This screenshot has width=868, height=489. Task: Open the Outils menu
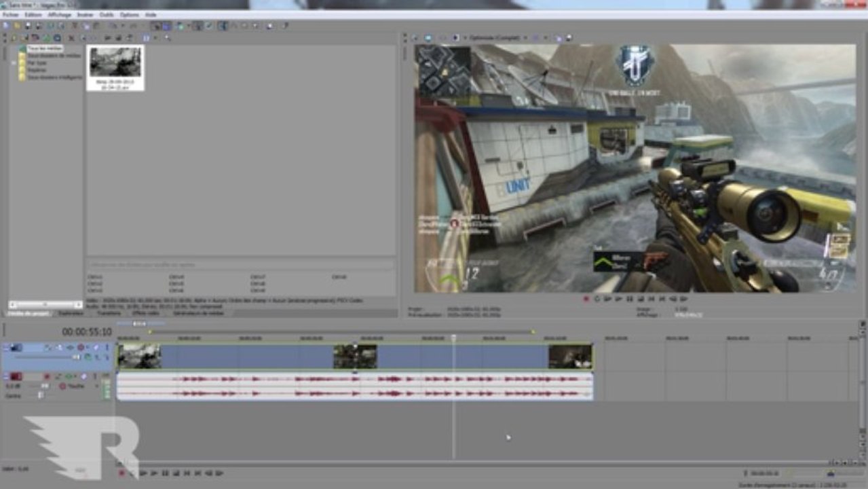point(107,14)
